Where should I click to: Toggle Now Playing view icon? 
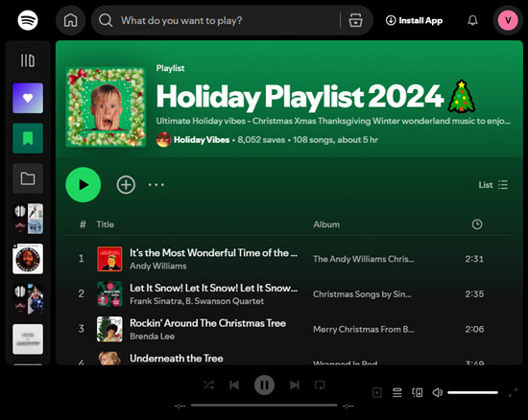point(377,392)
